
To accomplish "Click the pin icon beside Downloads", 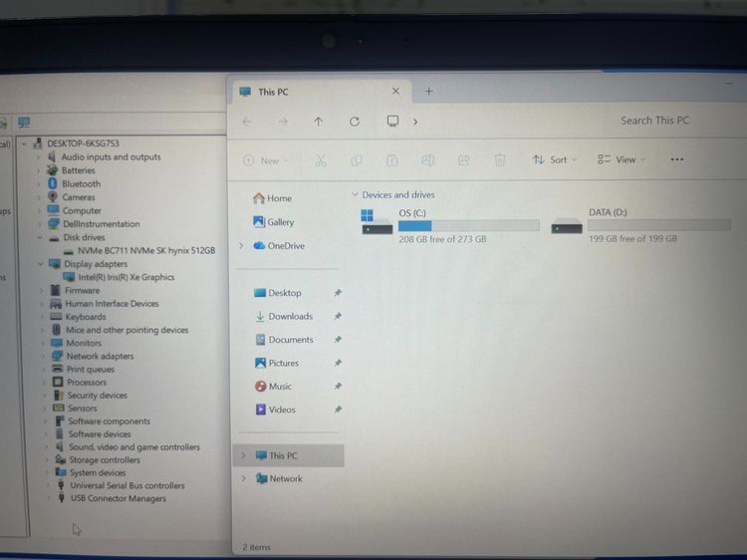I will 338,316.
